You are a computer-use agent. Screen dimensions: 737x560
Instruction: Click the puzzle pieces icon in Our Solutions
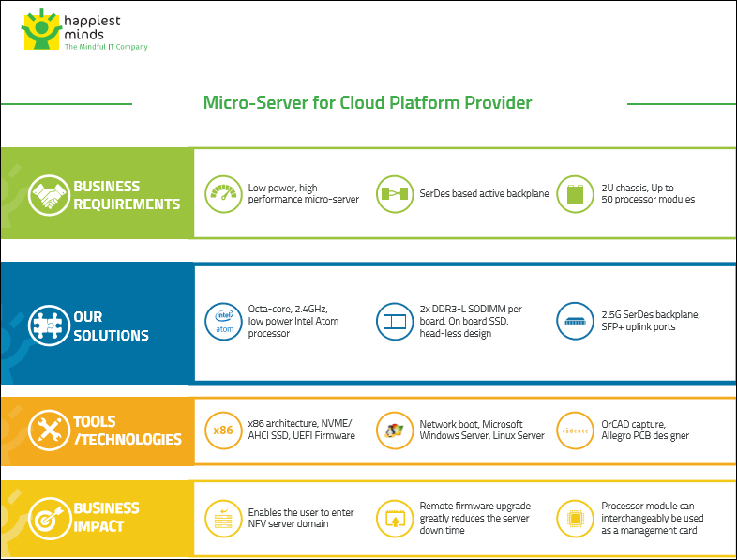click(49, 325)
